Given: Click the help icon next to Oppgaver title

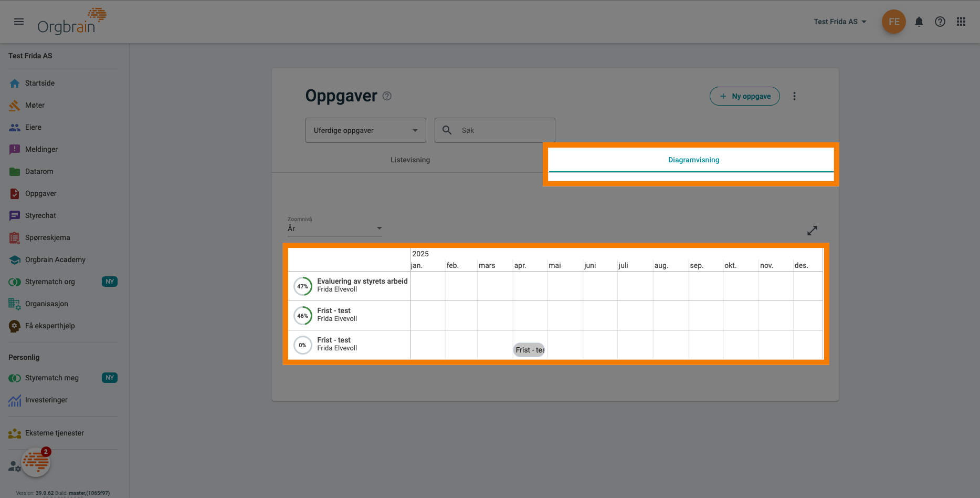Looking at the screenshot, I should point(387,96).
